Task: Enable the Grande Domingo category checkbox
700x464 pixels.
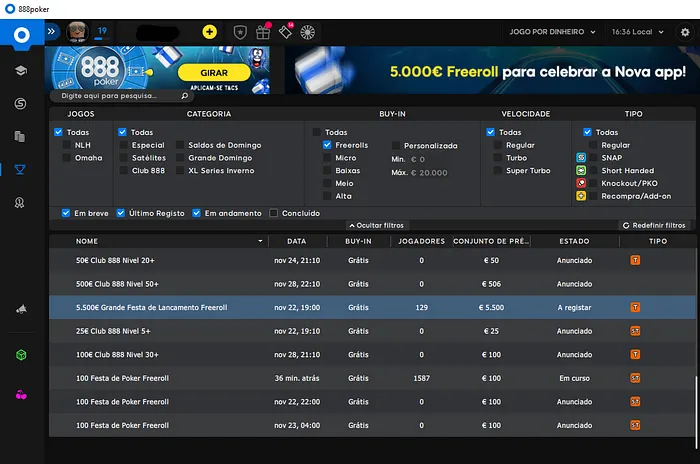Action: pyautogui.click(x=180, y=158)
